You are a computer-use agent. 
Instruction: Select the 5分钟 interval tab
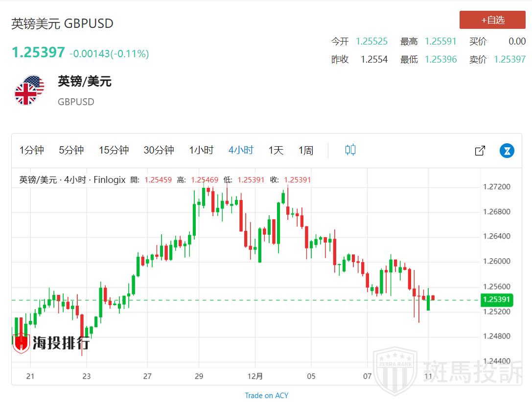71,150
